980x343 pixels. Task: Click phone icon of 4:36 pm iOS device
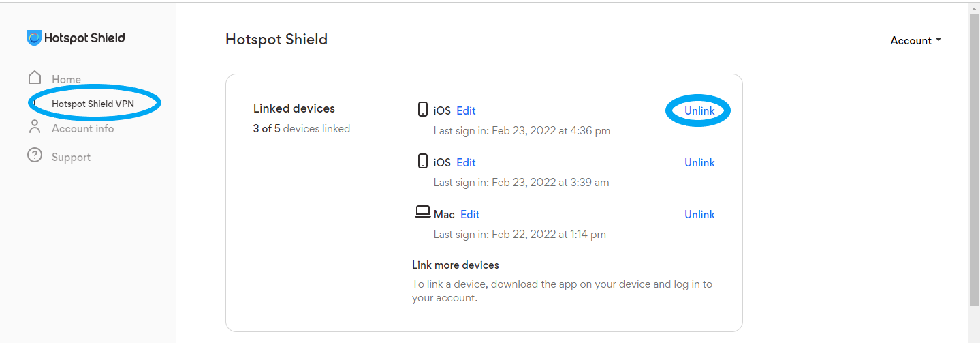pos(423,109)
